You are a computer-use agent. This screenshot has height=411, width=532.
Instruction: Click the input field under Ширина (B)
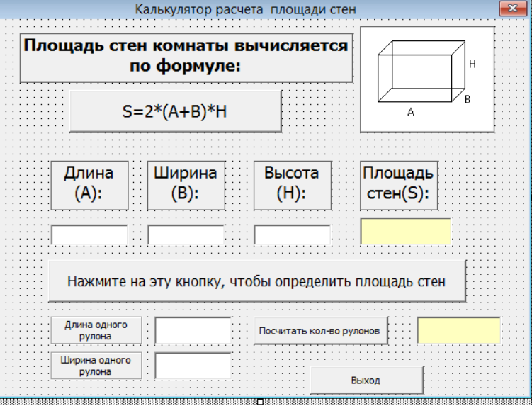[186, 235]
